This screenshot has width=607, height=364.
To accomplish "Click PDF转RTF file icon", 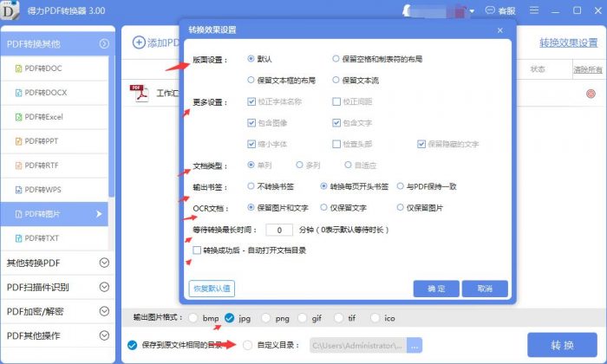I will pos(18,166).
